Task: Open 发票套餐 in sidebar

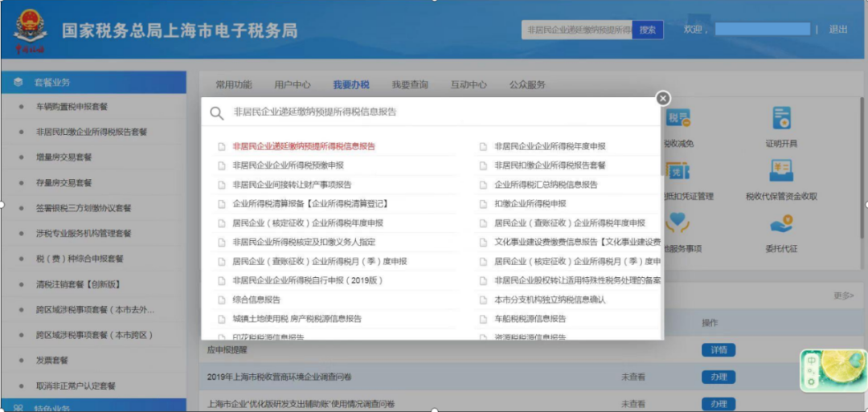Action: 51,361
